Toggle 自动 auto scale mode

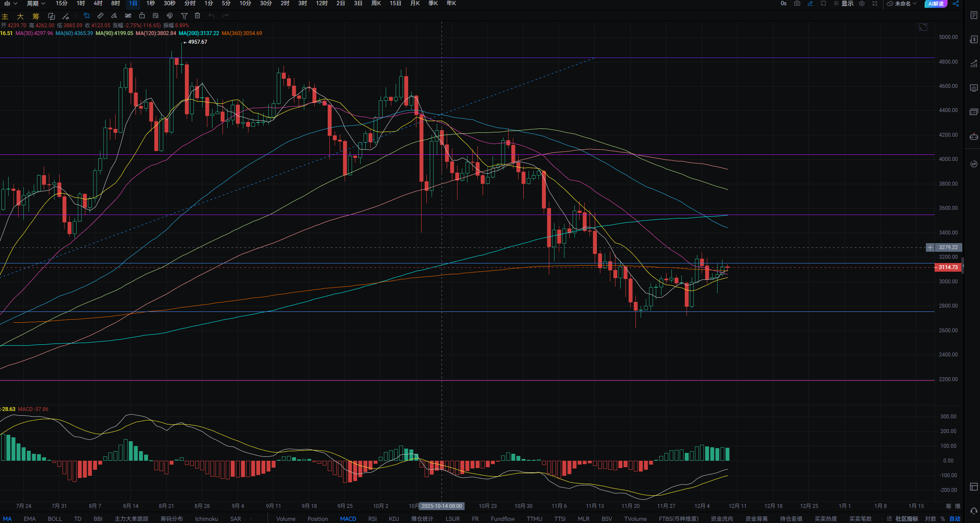point(954,519)
